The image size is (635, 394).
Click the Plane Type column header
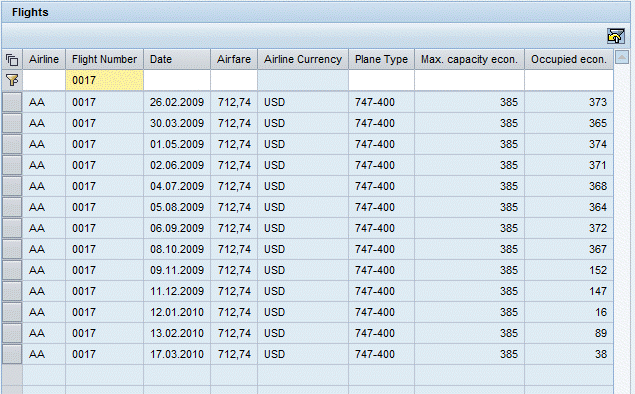[381, 60]
